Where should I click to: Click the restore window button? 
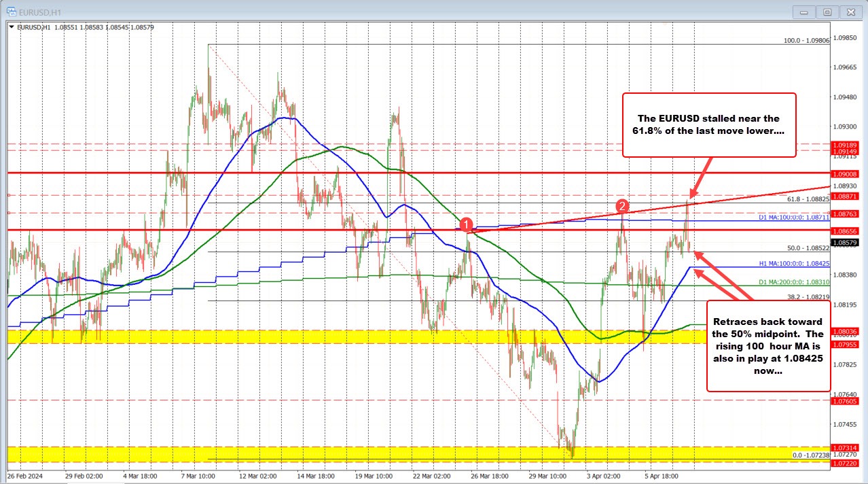pos(827,12)
